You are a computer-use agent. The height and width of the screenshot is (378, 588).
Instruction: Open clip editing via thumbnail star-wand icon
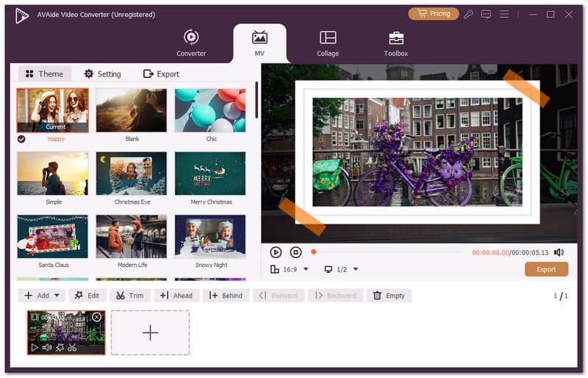[x=60, y=348]
